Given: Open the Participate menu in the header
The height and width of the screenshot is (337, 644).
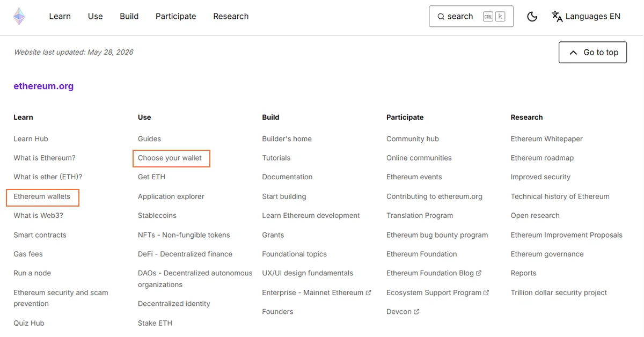Looking at the screenshot, I should point(176,16).
